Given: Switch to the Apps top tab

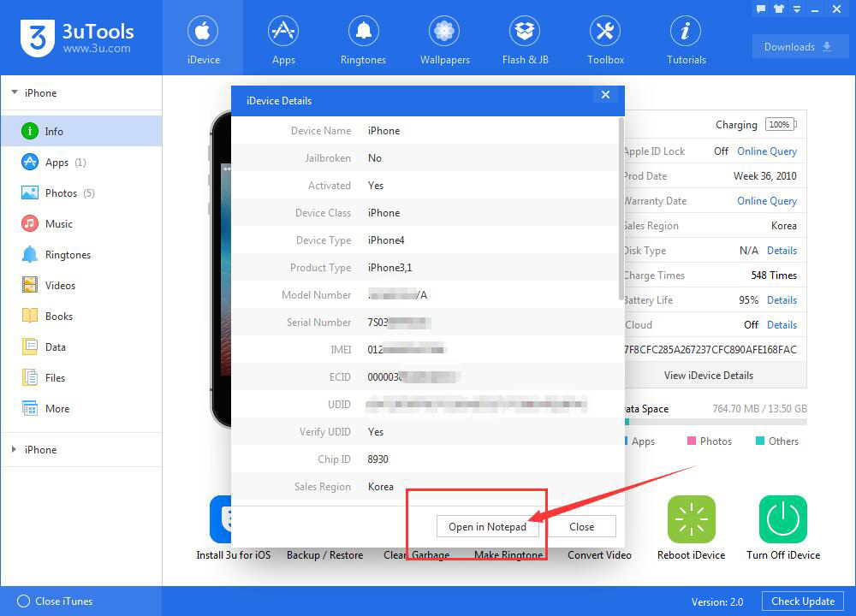Looking at the screenshot, I should point(283,40).
